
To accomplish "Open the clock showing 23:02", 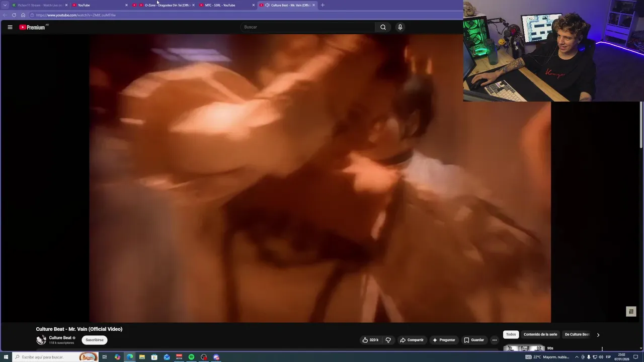I will point(621,357).
